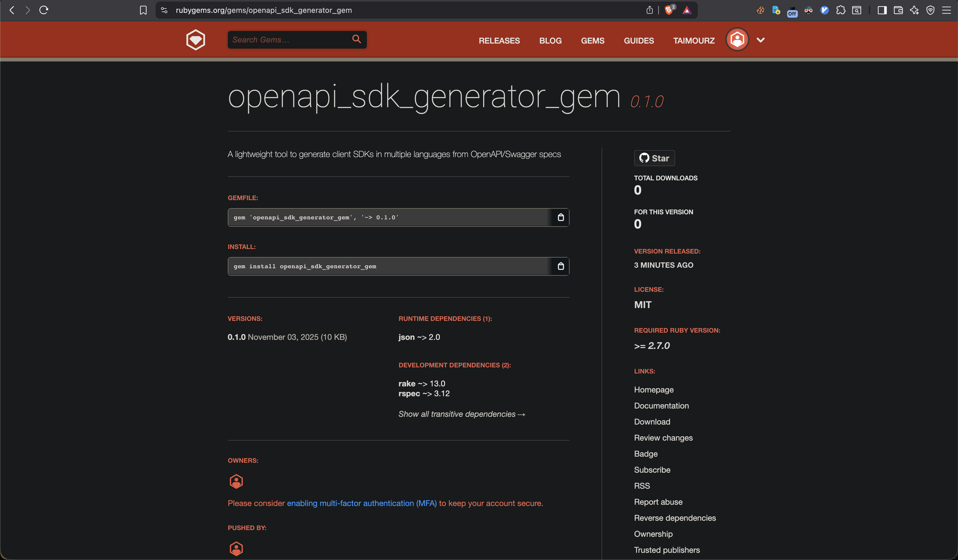The width and height of the screenshot is (958, 560).
Task: Copy the install command with clipboard icon
Action: [x=560, y=266]
